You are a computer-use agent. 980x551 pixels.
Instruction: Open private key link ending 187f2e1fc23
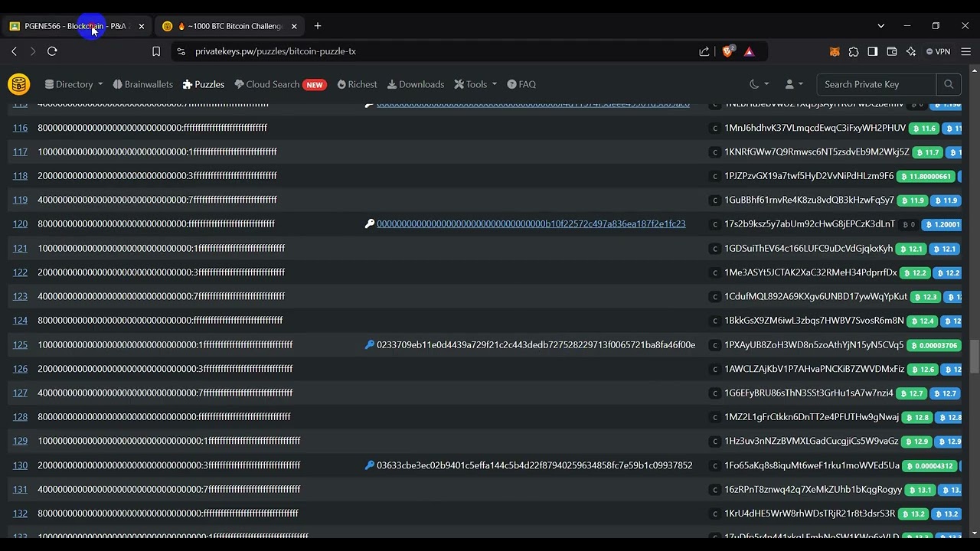point(531,224)
